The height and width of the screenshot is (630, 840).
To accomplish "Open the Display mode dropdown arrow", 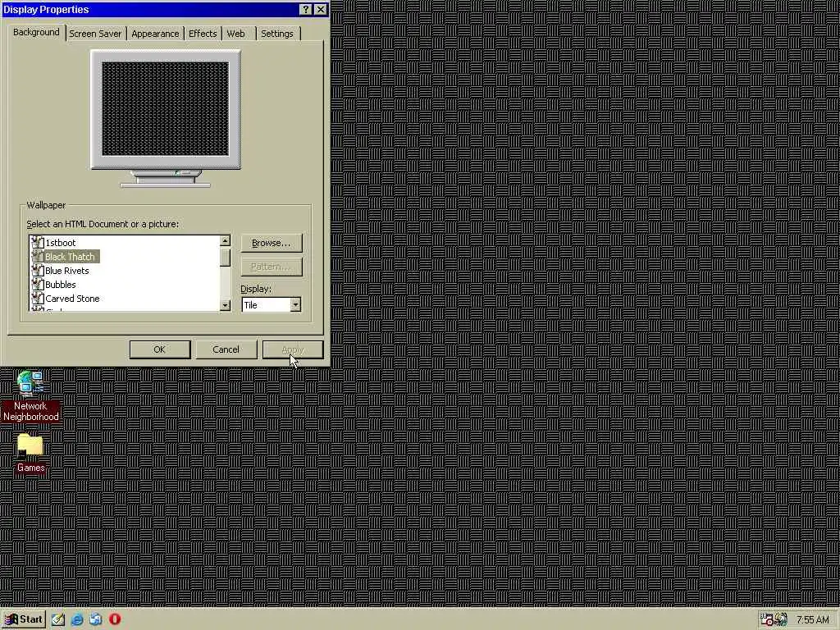I will [x=295, y=305].
